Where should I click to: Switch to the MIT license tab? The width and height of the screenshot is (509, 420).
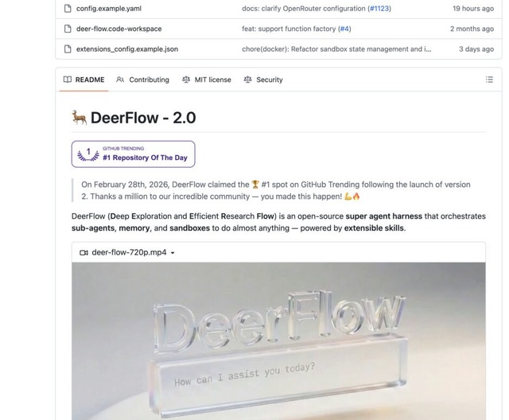click(x=207, y=80)
